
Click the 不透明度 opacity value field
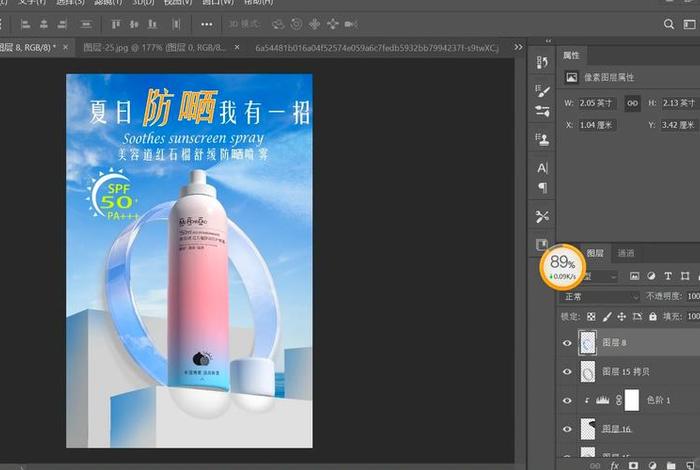coord(693,296)
